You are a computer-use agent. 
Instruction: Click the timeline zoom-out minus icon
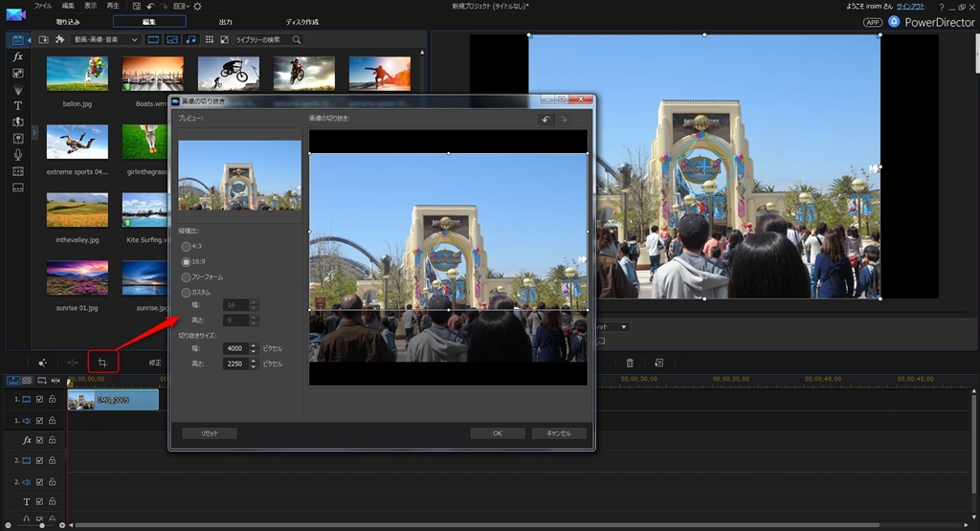click(x=7, y=525)
